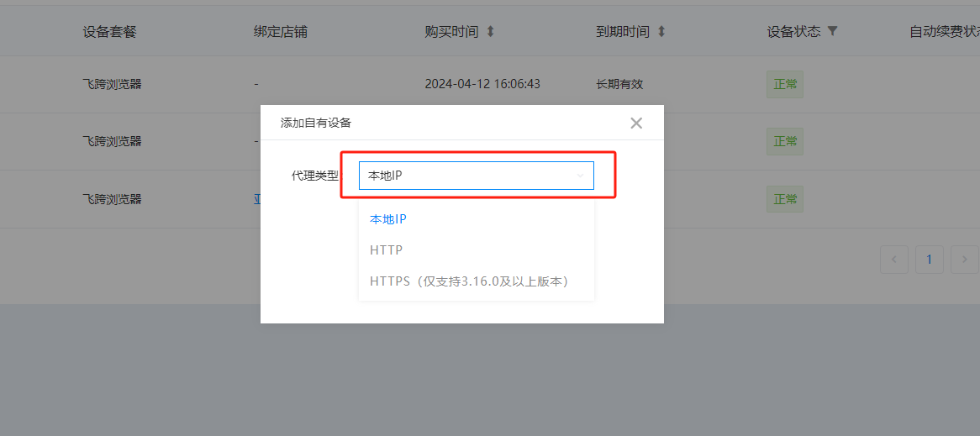The height and width of the screenshot is (436, 980).
Task: Choose HTTP proxy type option
Action: (386, 250)
